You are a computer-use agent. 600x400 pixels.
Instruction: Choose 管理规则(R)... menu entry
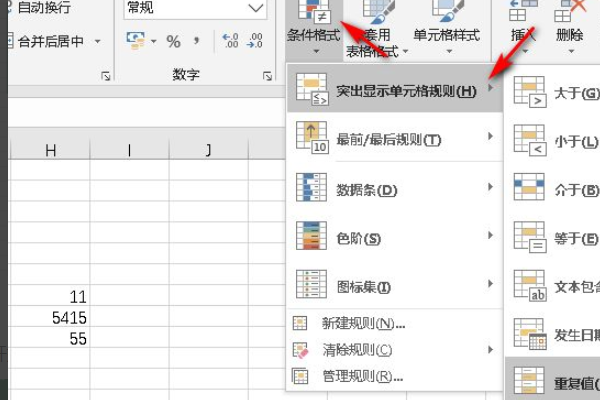coord(395,376)
